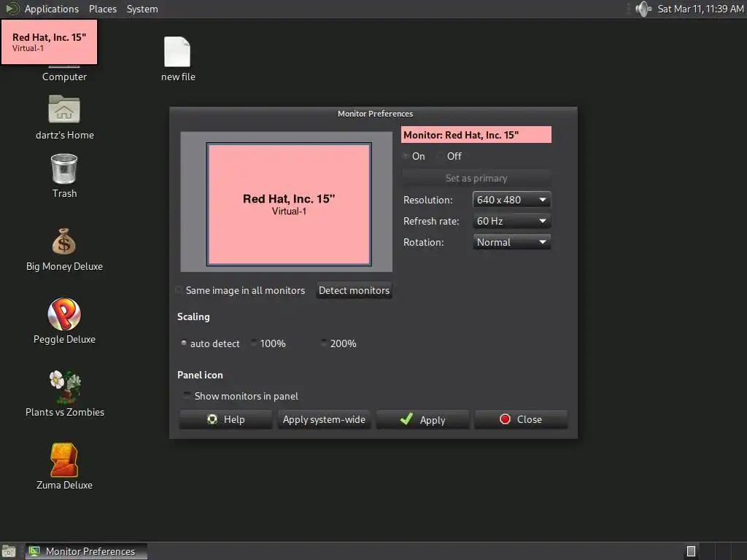
Task: Open dartz's Home folder icon
Action: 64,109
